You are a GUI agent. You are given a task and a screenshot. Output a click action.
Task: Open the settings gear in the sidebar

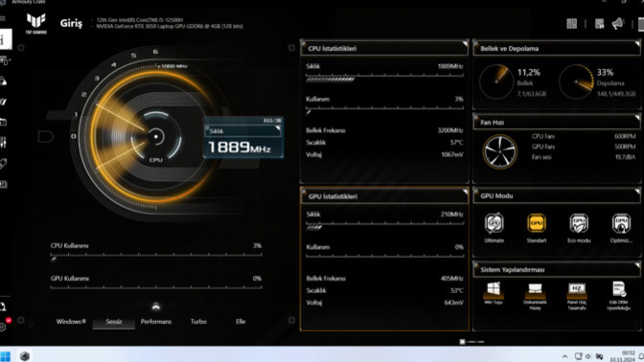[x=3, y=328]
